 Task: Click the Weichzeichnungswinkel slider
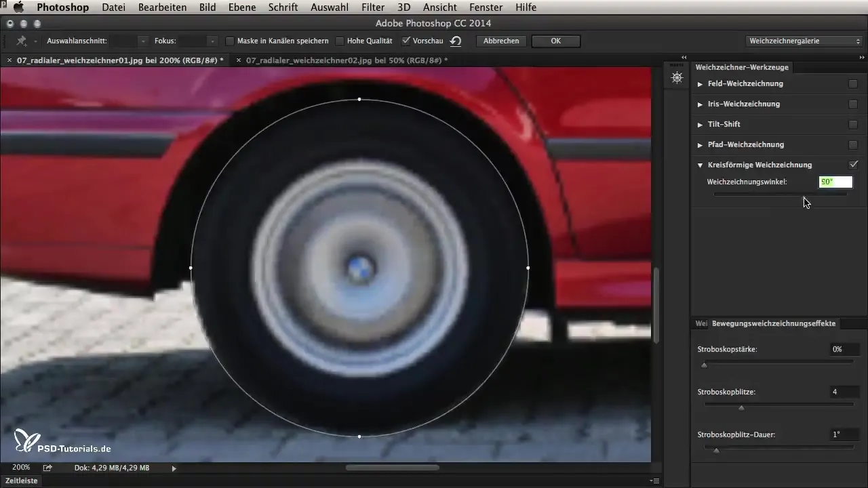tap(780, 194)
